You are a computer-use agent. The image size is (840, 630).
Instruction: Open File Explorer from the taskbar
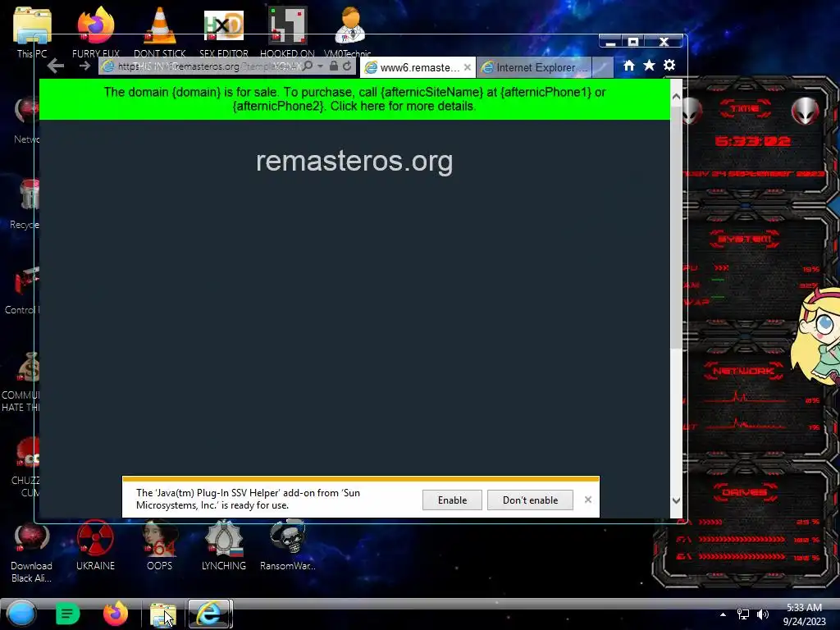162,614
